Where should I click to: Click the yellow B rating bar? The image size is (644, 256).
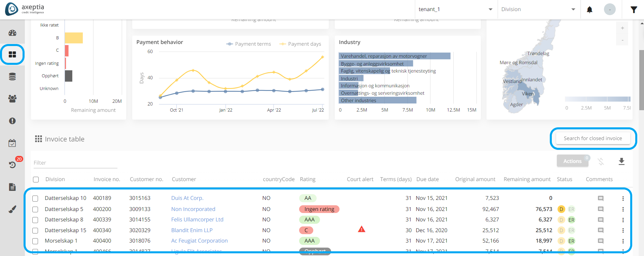(x=74, y=38)
